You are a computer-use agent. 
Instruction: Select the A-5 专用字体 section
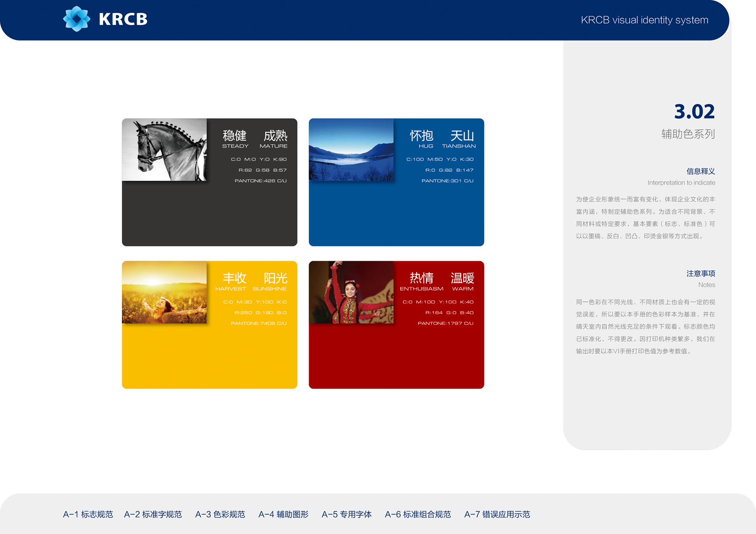coord(346,514)
